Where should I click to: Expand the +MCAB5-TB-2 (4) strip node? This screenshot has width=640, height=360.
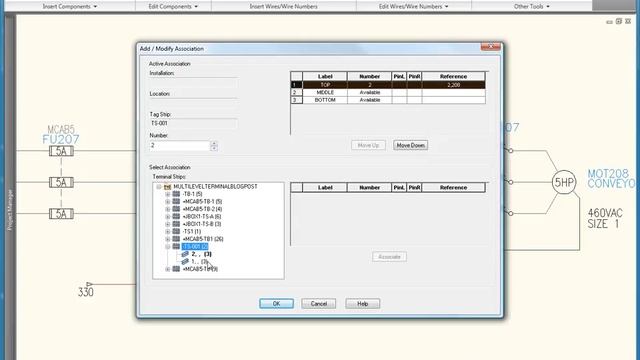pyautogui.click(x=167, y=209)
